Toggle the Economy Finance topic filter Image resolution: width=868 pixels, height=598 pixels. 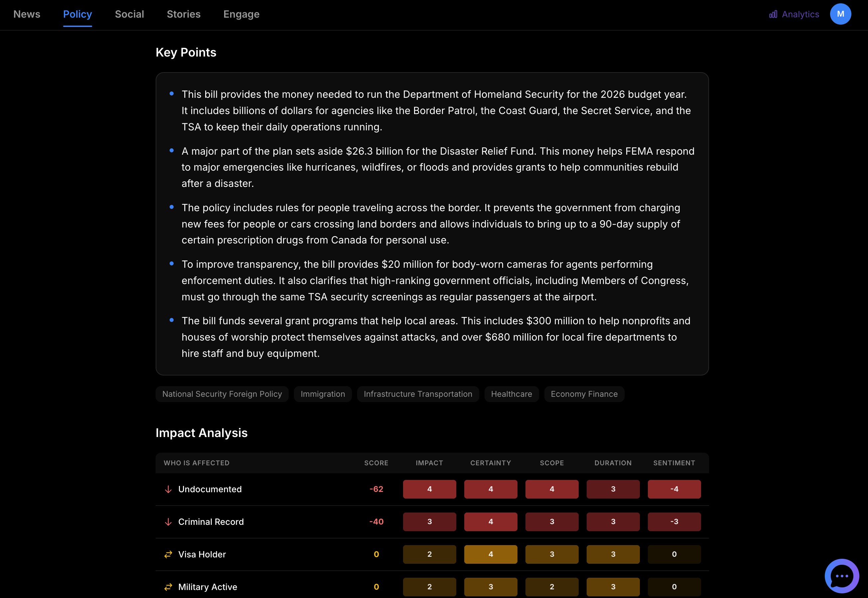coord(584,394)
